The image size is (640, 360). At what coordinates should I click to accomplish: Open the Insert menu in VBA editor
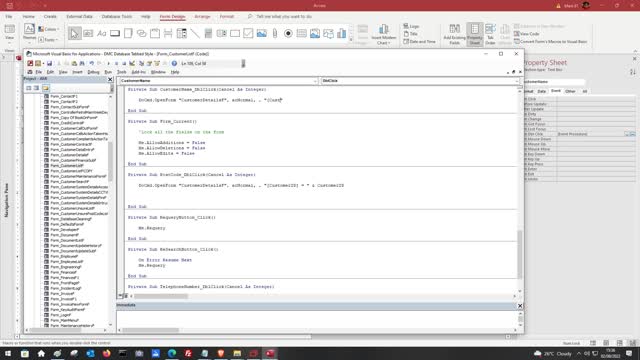77,72
